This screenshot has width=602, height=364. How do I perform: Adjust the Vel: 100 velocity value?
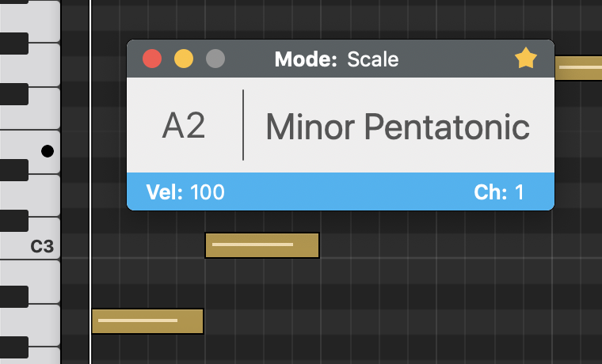tap(185, 191)
